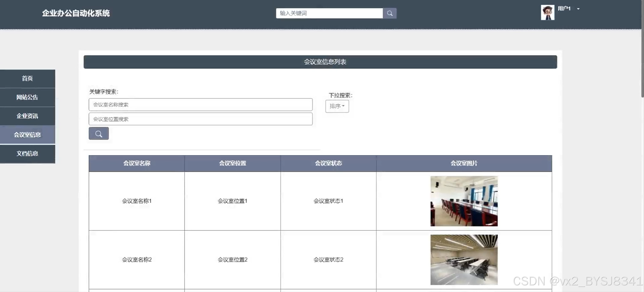Viewport: 644px width, 292px height.
Task: Open the first meeting room photo thumbnail
Action: [x=464, y=201]
